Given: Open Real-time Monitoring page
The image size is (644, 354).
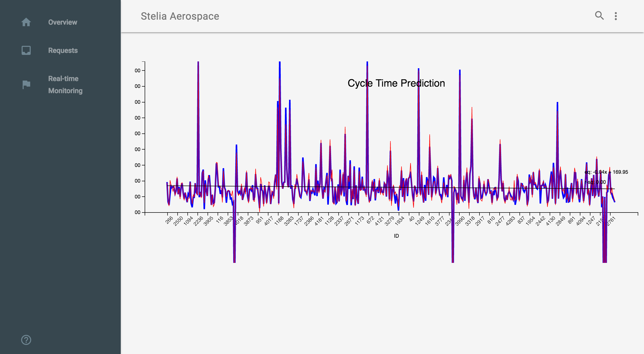Looking at the screenshot, I should click(65, 85).
